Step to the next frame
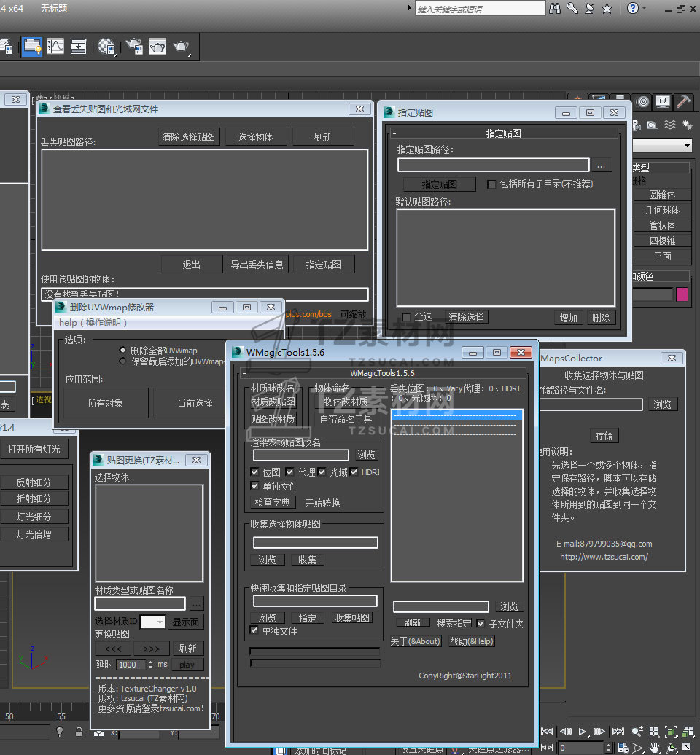700x755 pixels. (x=599, y=732)
